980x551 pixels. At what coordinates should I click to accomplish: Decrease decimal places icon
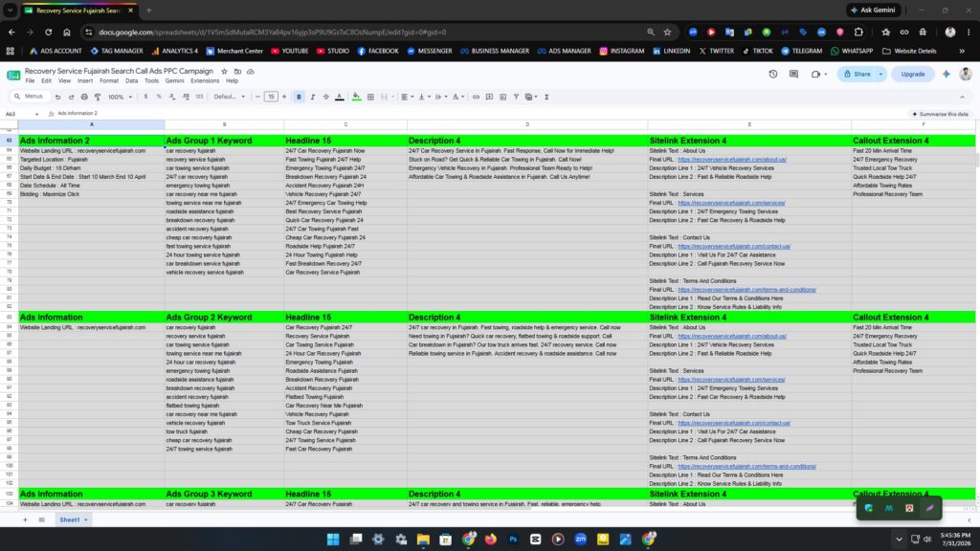tap(172, 97)
